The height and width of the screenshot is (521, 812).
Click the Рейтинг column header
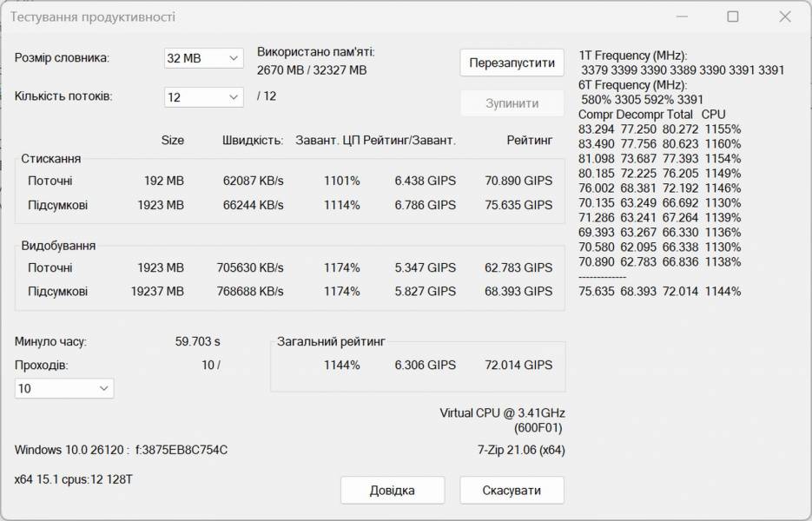point(529,140)
